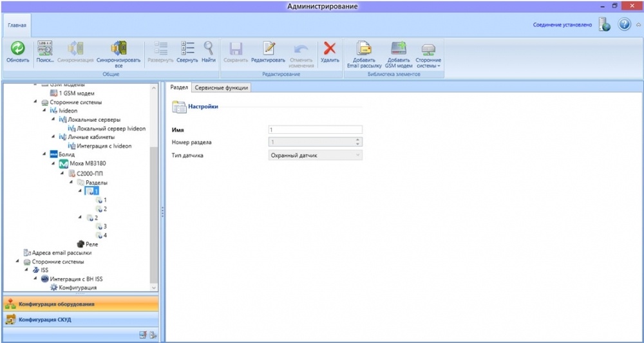Image resolution: width=644 pixels, height=343 pixels.
Task: Select the highlighted section 1 node
Action: 92,191
